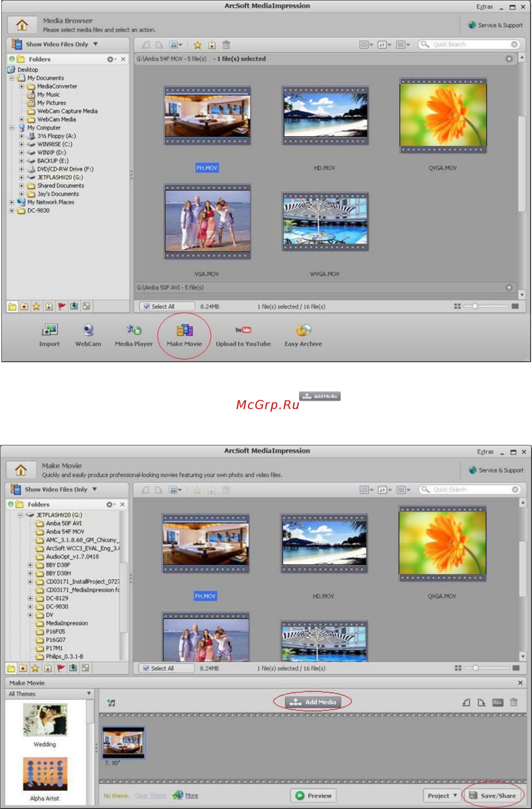The width and height of the screenshot is (532, 809).
Task: Open the Extras menu in Make Movie window
Action: click(x=485, y=451)
